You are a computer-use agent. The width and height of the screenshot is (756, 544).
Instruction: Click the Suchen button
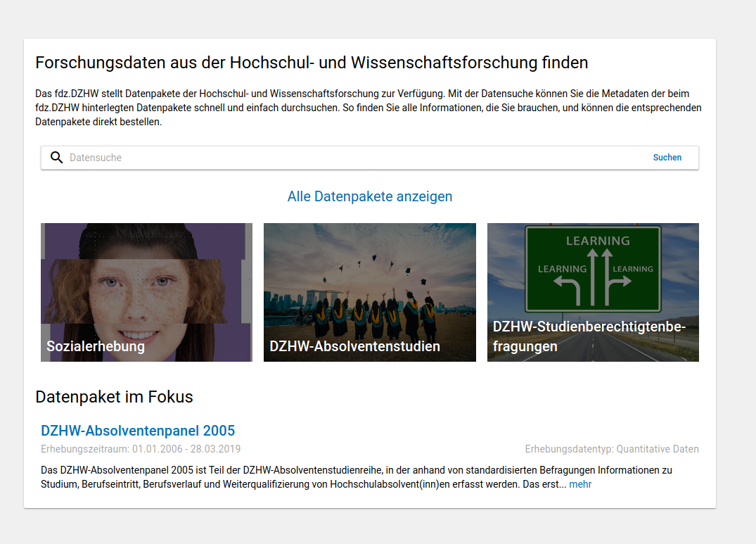pyautogui.click(x=667, y=158)
